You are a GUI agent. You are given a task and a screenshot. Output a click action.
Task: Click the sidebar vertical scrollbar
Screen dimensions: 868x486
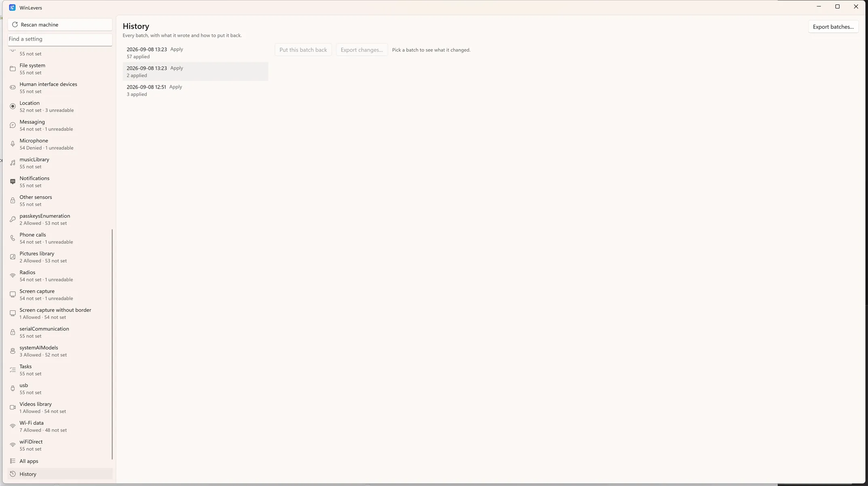(112, 344)
